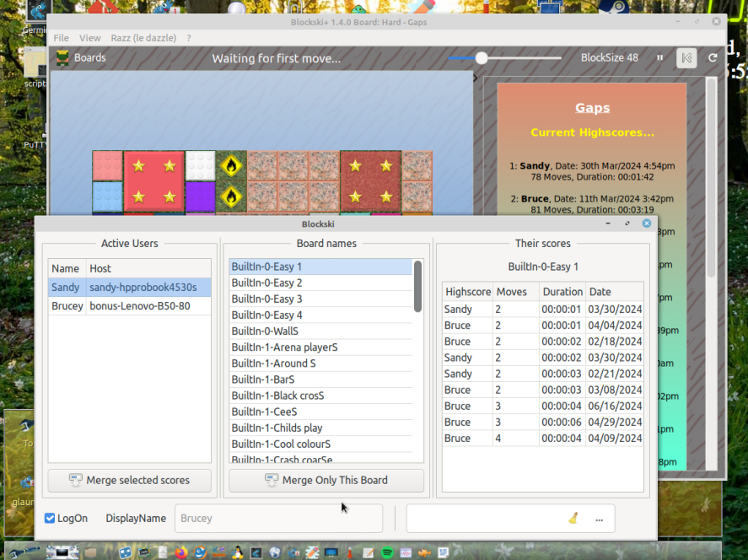Pause the game with the pause icon

660,58
